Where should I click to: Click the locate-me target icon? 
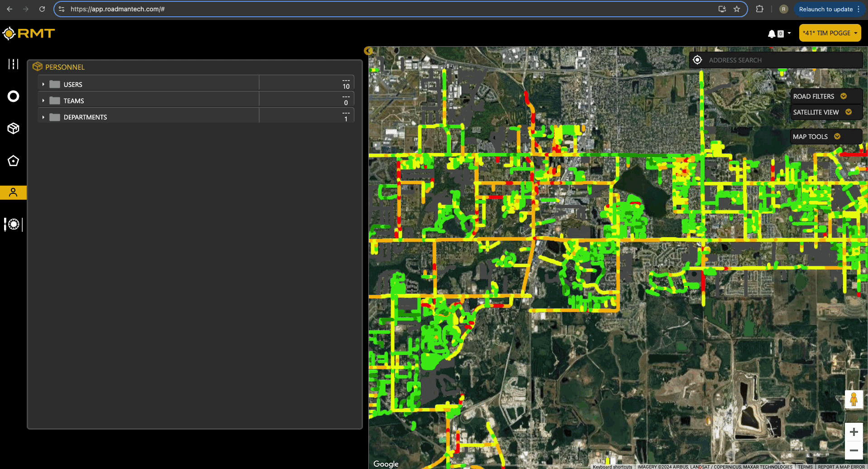pos(697,60)
